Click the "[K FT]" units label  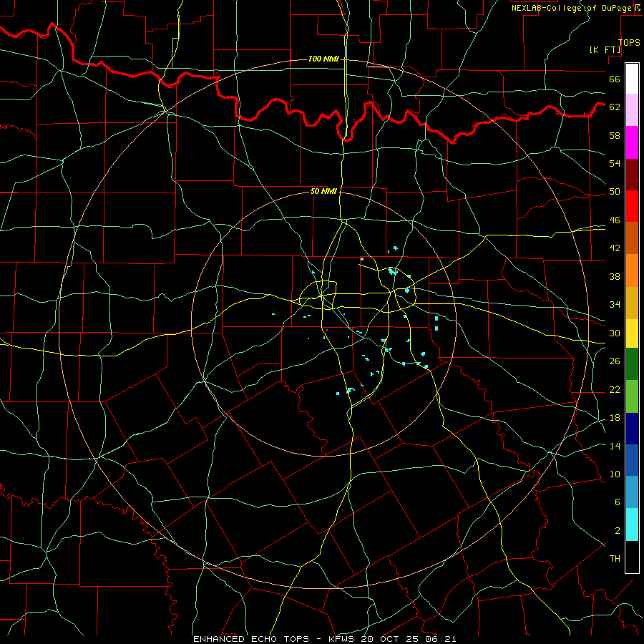[605, 49]
